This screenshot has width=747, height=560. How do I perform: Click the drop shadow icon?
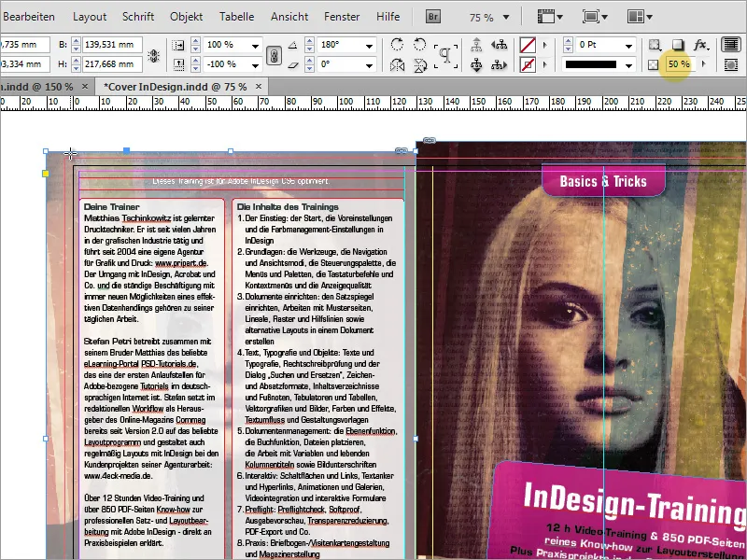(678, 45)
